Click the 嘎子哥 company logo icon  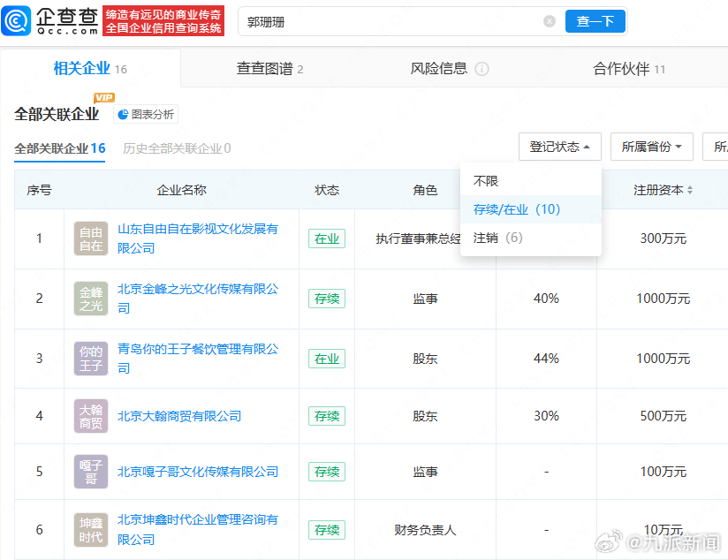click(x=91, y=472)
